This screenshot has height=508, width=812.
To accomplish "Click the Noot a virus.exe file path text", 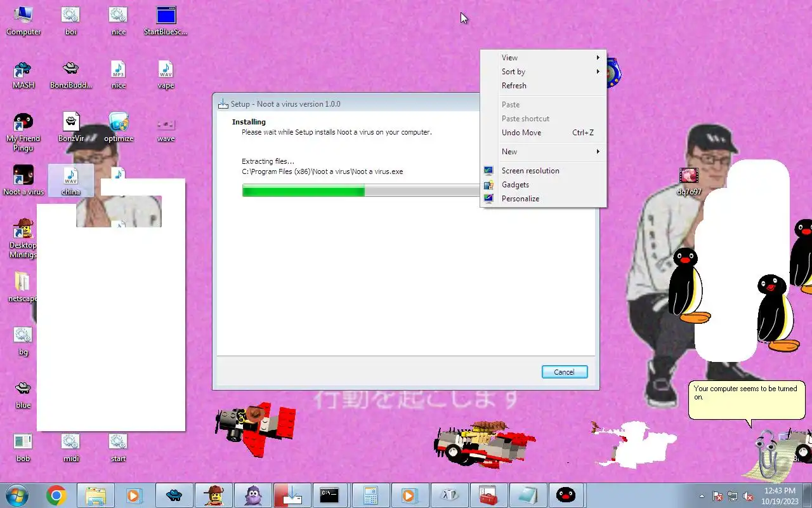I will tap(322, 171).
